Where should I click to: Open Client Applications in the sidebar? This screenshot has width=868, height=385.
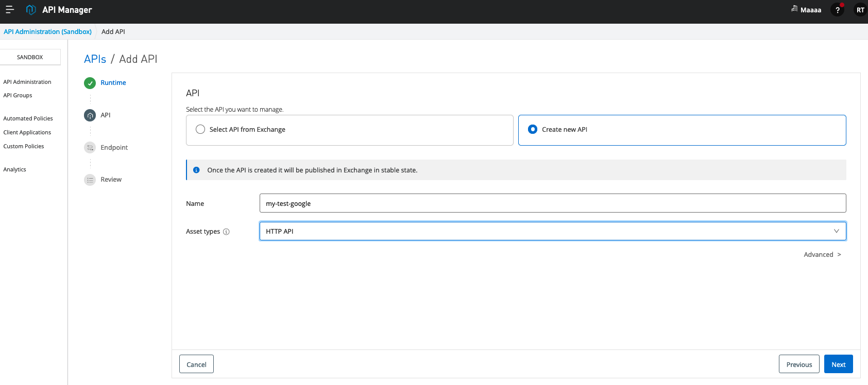27,132
